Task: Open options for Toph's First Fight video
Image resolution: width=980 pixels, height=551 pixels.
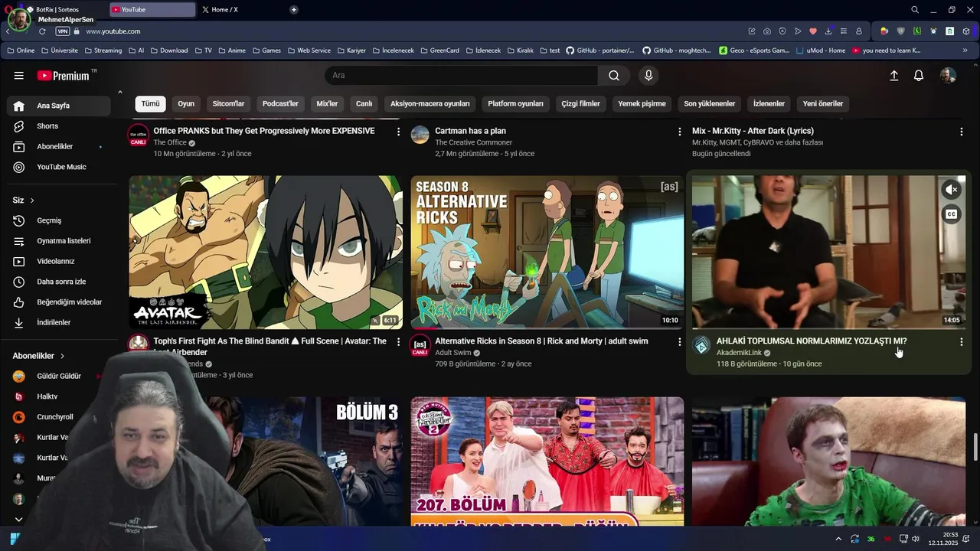Action: pyautogui.click(x=398, y=342)
